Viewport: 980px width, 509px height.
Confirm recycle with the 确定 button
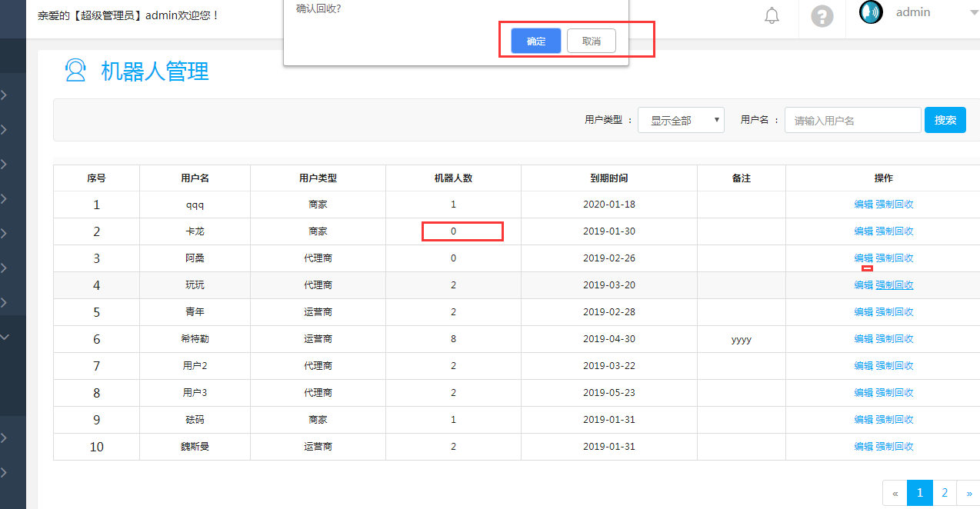coord(536,42)
